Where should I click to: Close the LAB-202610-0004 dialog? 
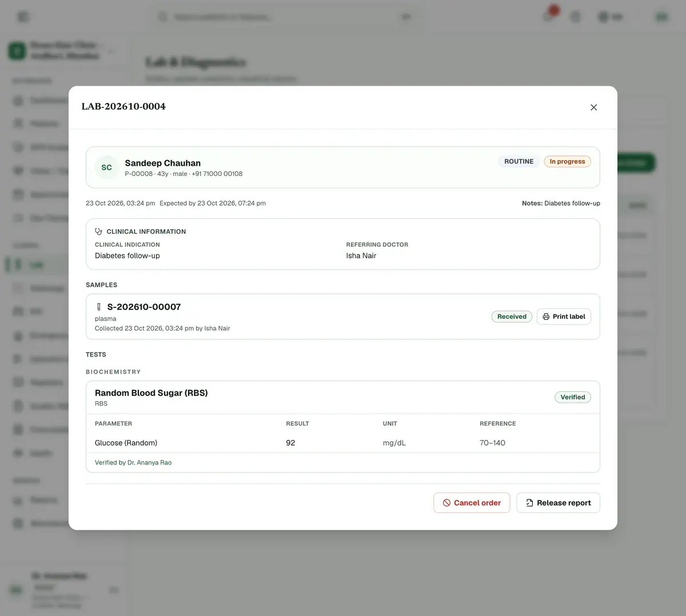[593, 107]
